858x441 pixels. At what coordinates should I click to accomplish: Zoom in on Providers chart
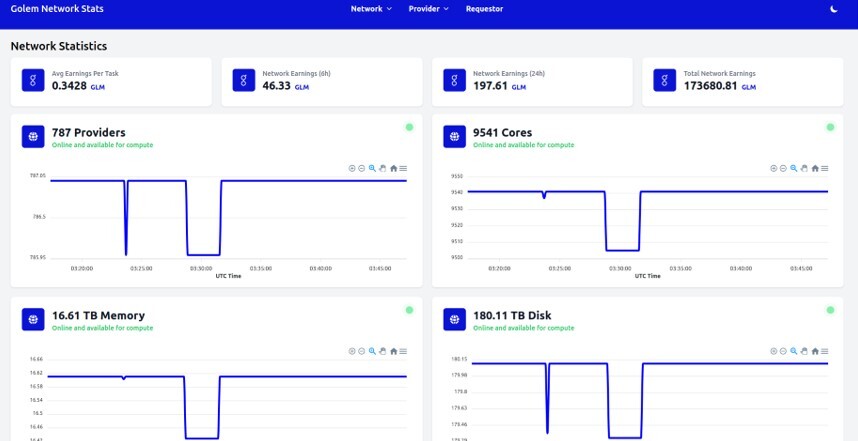352,169
